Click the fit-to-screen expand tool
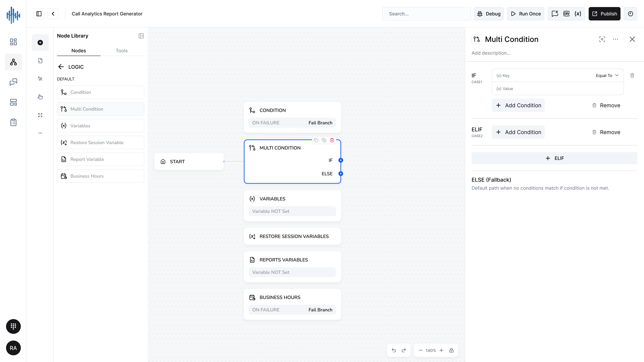Image resolution: width=644 pixels, height=362 pixels. (x=40, y=115)
